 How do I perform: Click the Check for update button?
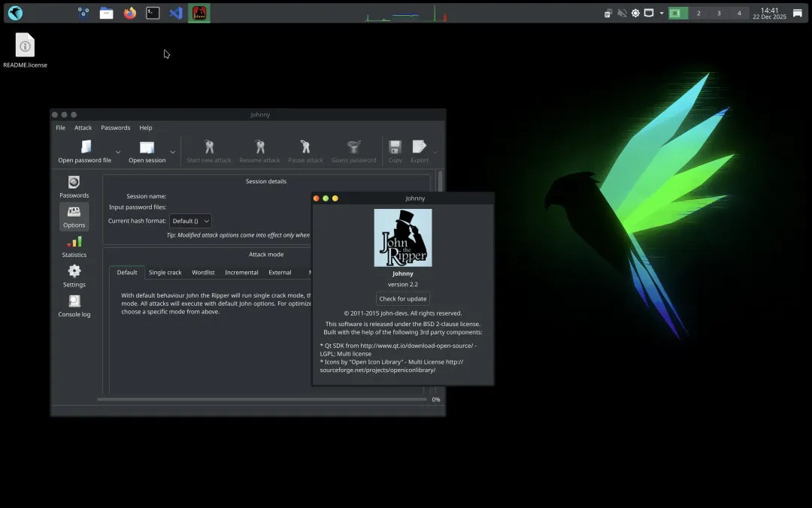(x=402, y=298)
